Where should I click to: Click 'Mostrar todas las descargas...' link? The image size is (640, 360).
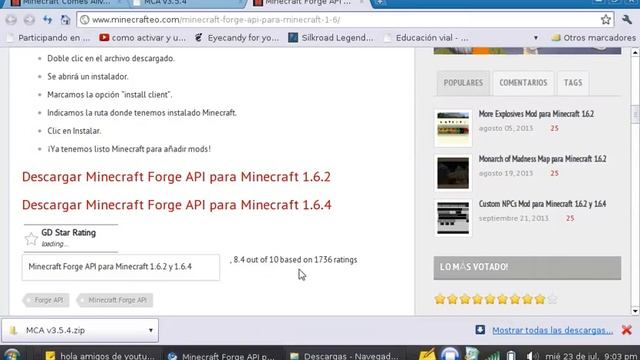[552, 330]
